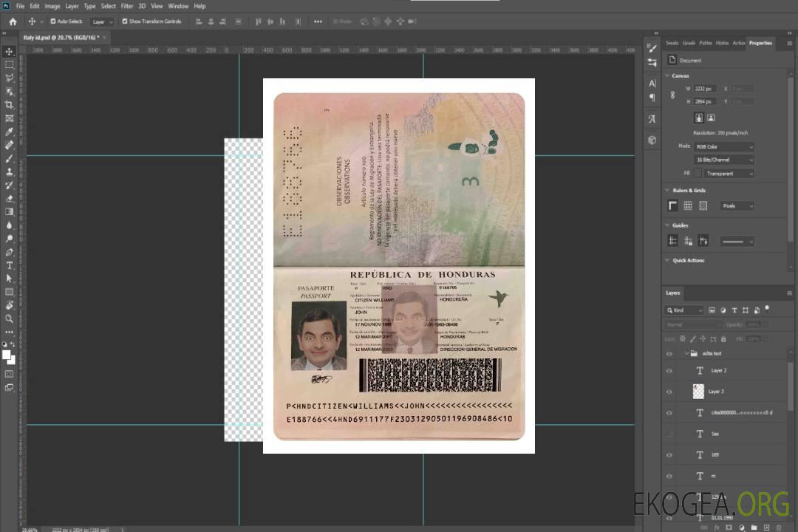The height and width of the screenshot is (532, 798).
Task: Select the Clone Stamp tool
Action: (x=9, y=171)
